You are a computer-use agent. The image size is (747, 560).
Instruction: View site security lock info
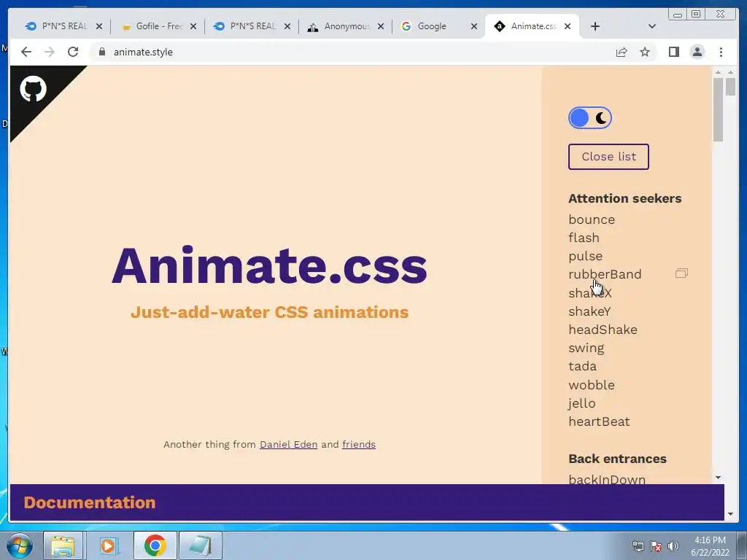click(x=102, y=52)
